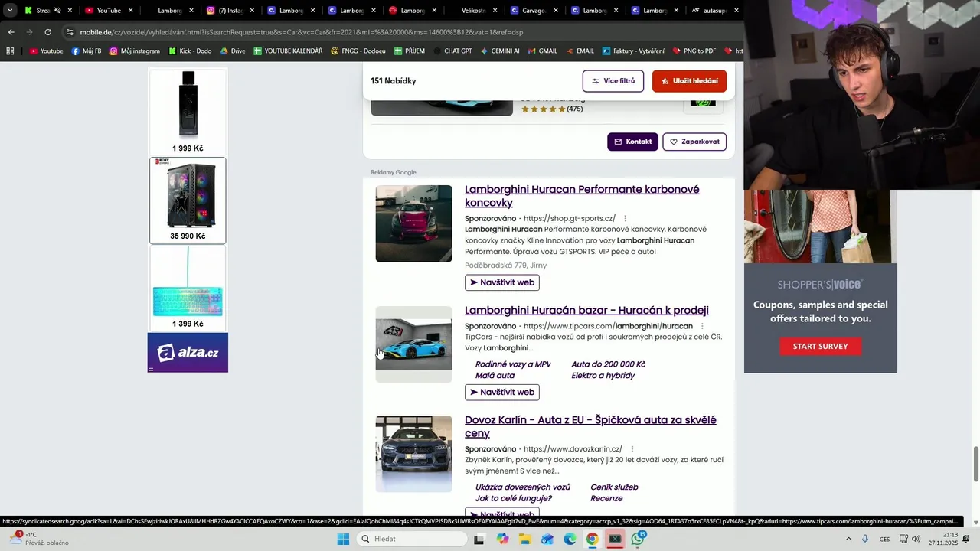Click the blue Lamborghini TipCars thumbnail
980x551 pixels.
pos(413,344)
